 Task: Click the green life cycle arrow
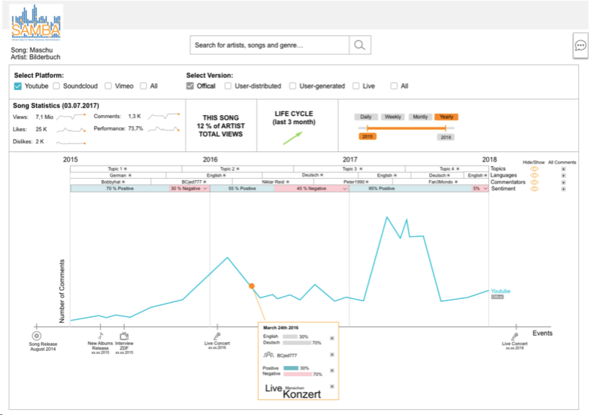(x=292, y=139)
